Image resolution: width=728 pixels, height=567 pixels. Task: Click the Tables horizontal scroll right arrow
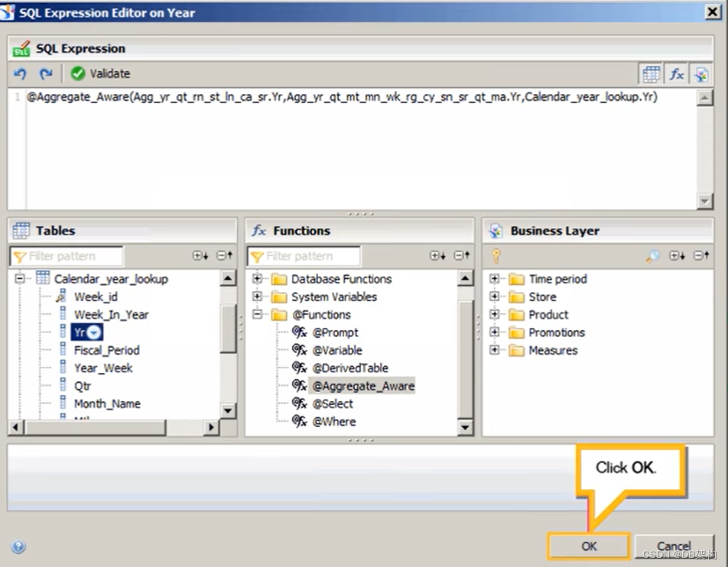pos(212,427)
